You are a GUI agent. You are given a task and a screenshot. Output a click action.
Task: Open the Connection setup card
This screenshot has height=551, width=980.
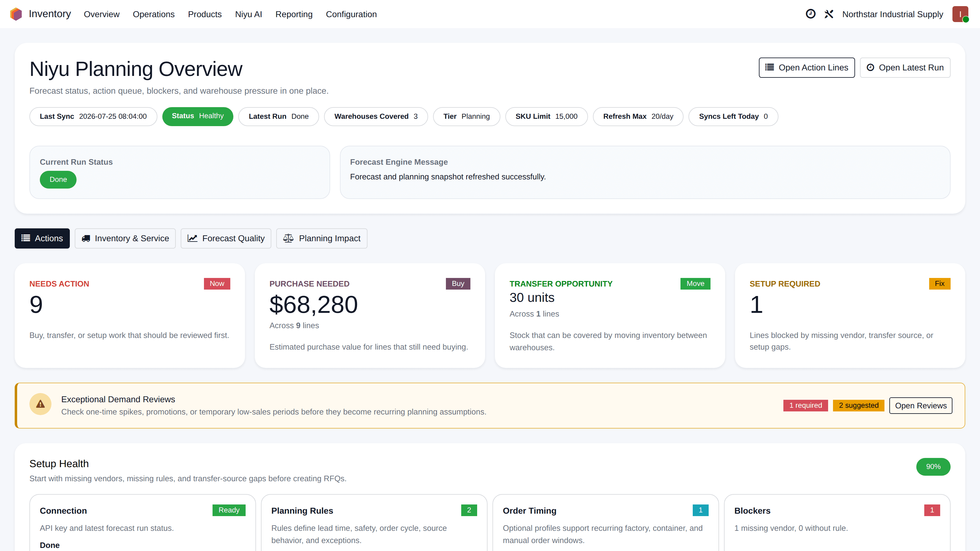pyautogui.click(x=143, y=523)
